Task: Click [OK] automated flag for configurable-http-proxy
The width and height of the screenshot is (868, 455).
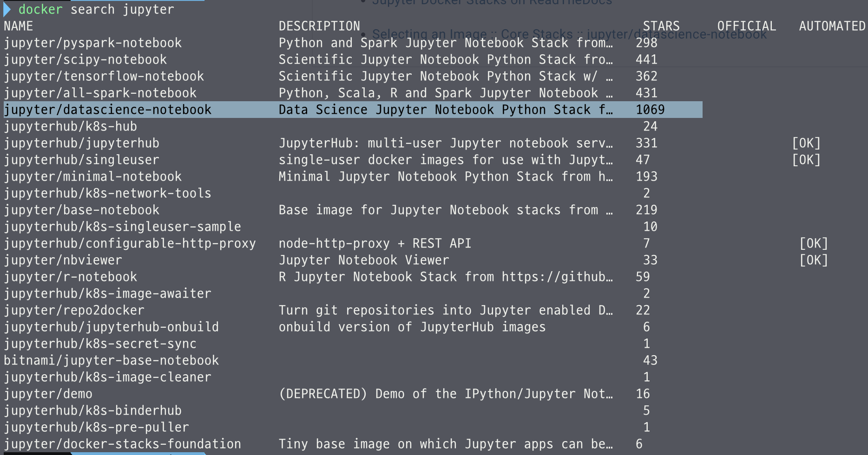Action: tap(814, 243)
